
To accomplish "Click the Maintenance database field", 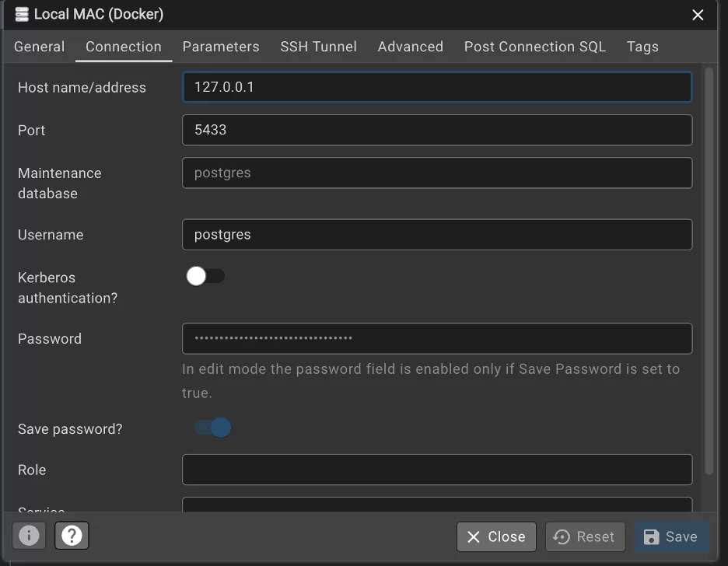I will [x=436, y=173].
